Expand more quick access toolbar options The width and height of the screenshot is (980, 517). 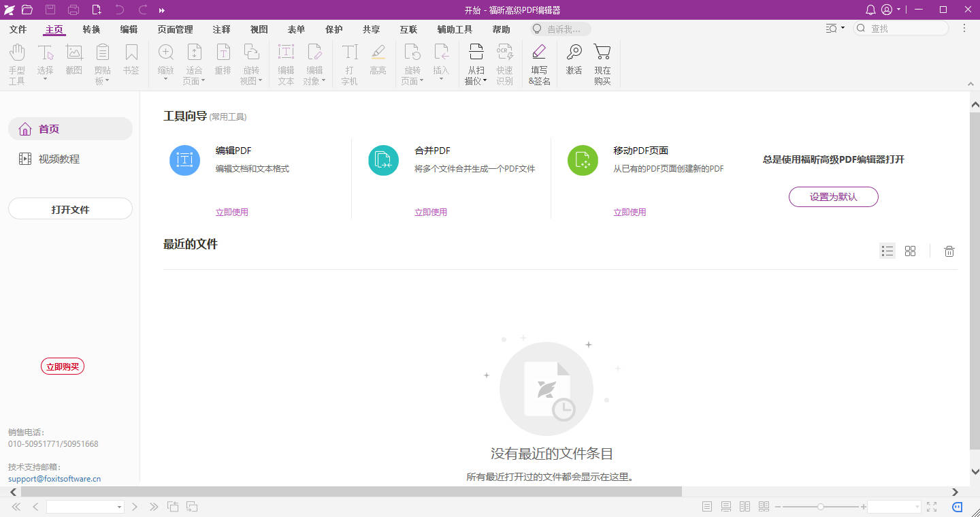click(x=162, y=10)
